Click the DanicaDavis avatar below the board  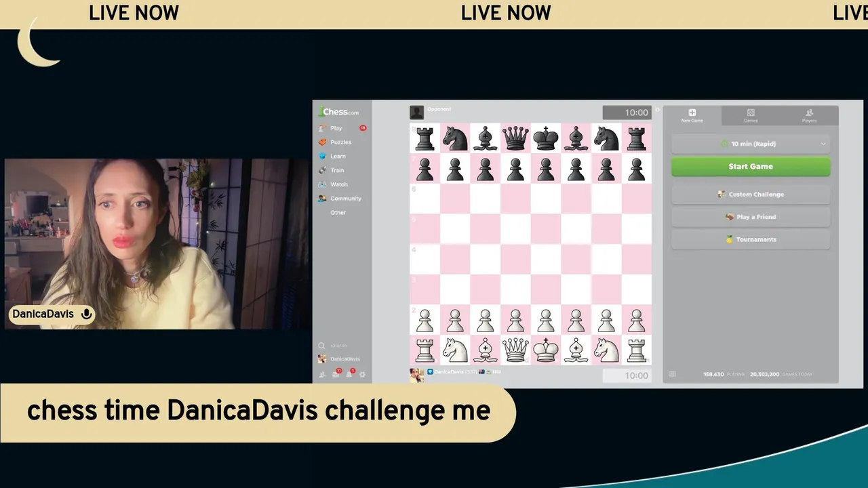click(417, 375)
